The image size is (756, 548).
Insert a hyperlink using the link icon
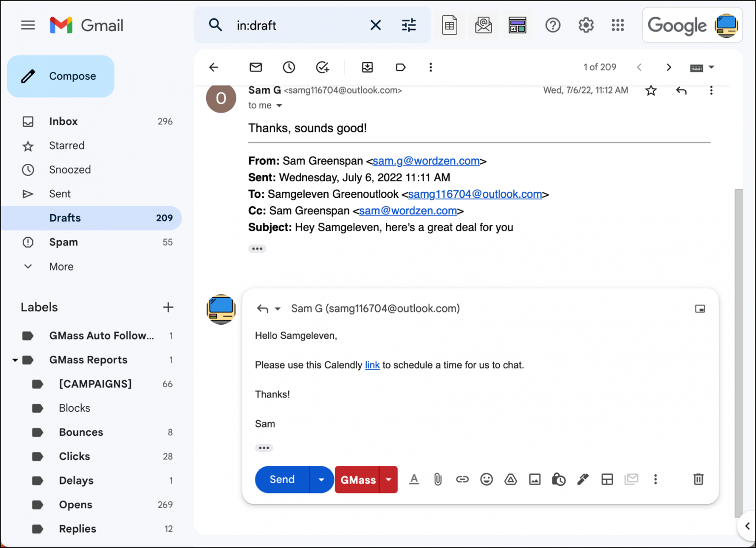[462, 479]
